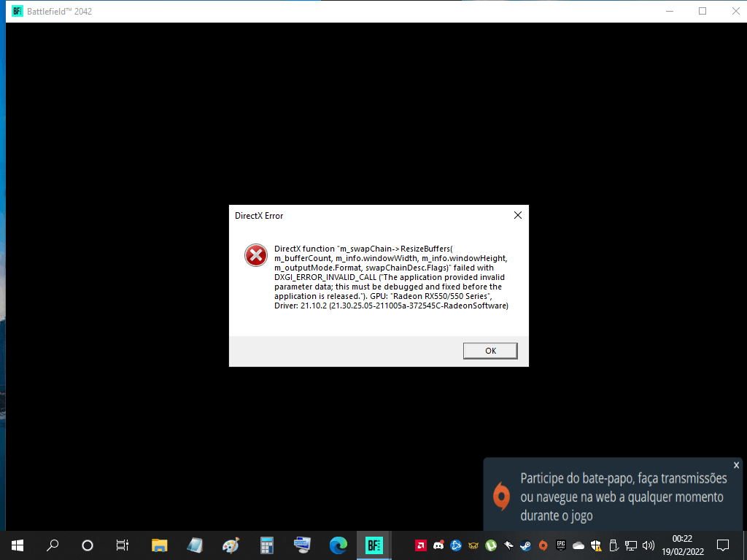Open the Discord tray icon
Viewport: 747px width, 560px height.
pyautogui.click(x=438, y=545)
